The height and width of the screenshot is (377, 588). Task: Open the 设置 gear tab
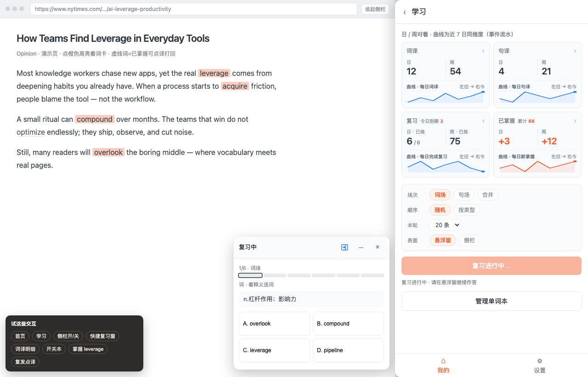click(x=540, y=366)
